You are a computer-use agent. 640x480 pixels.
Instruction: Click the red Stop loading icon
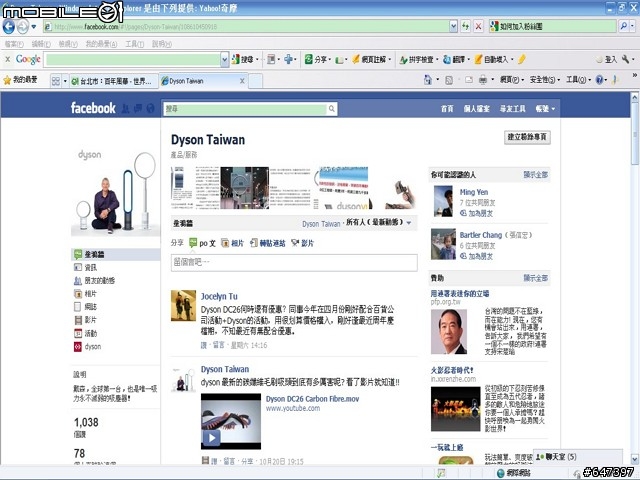tap(478, 27)
